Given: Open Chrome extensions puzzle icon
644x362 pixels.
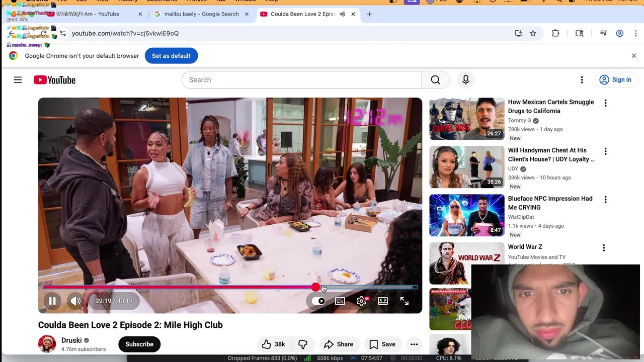Looking at the screenshot, I should click(x=555, y=33).
